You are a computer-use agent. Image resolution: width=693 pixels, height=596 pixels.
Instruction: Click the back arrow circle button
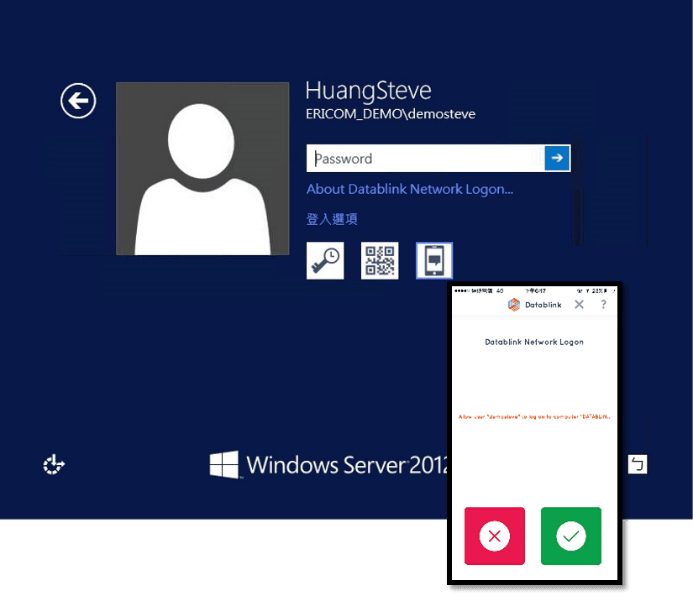click(78, 101)
